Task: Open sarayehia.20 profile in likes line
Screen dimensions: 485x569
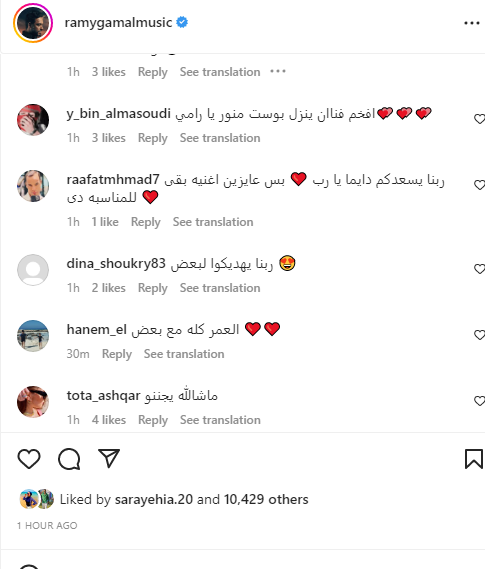Action: pyautogui.click(x=154, y=499)
